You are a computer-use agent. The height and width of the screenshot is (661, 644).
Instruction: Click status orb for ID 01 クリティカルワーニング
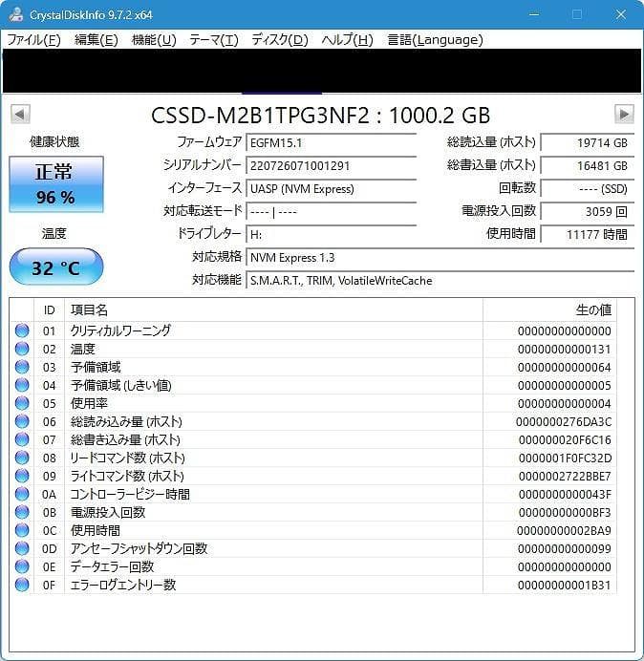(22, 330)
